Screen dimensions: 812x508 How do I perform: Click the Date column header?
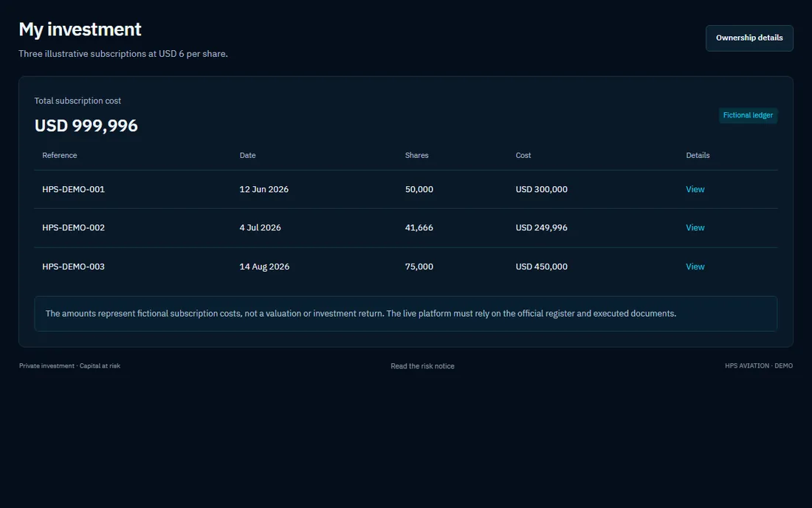click(247, 155)
